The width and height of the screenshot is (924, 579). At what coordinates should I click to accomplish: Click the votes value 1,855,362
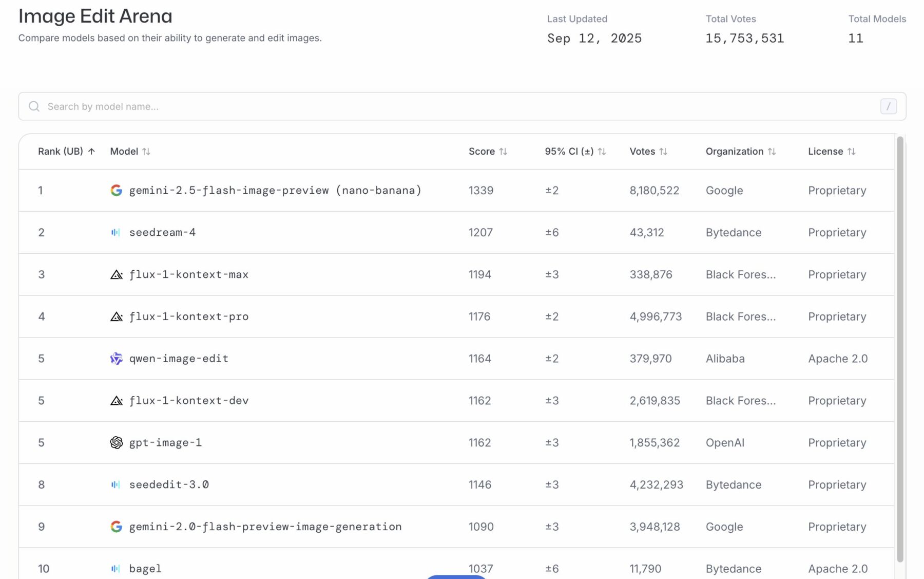coord(654,442)
